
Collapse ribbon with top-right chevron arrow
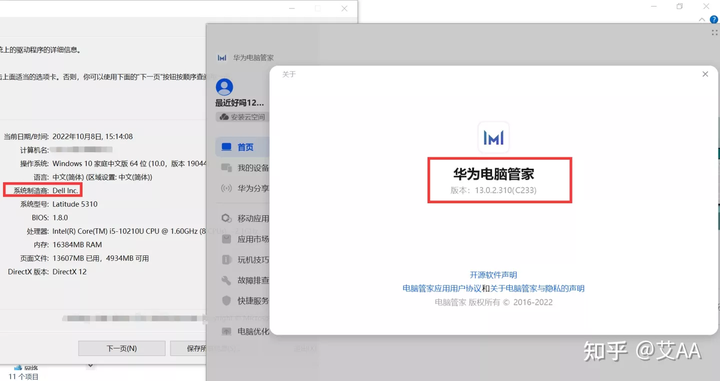tap(702, 20)
